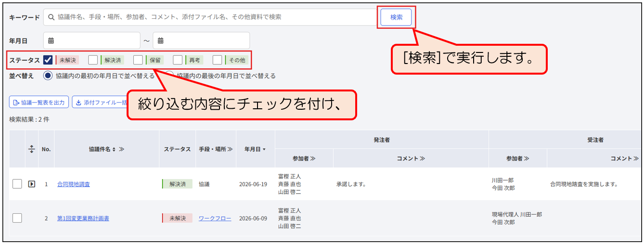This screenshot has height=244, width=644.
Task: Open the start date calendar field
Action: tap(92, 40)
